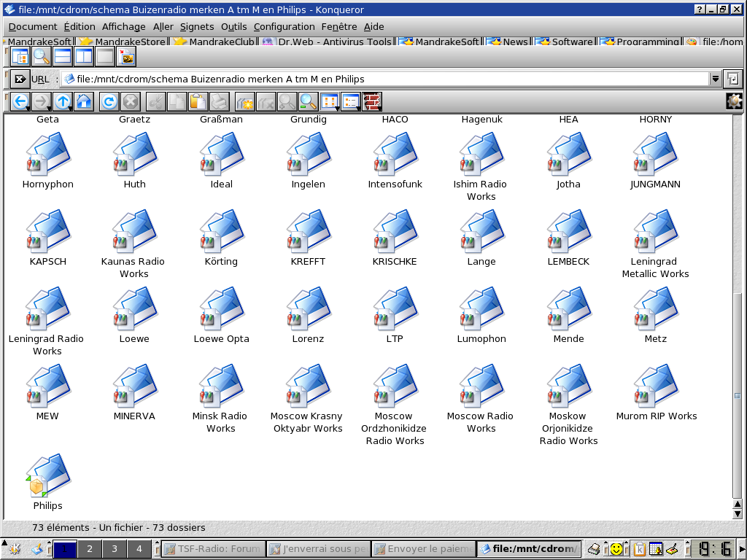Clear the URL location bar

20,79
